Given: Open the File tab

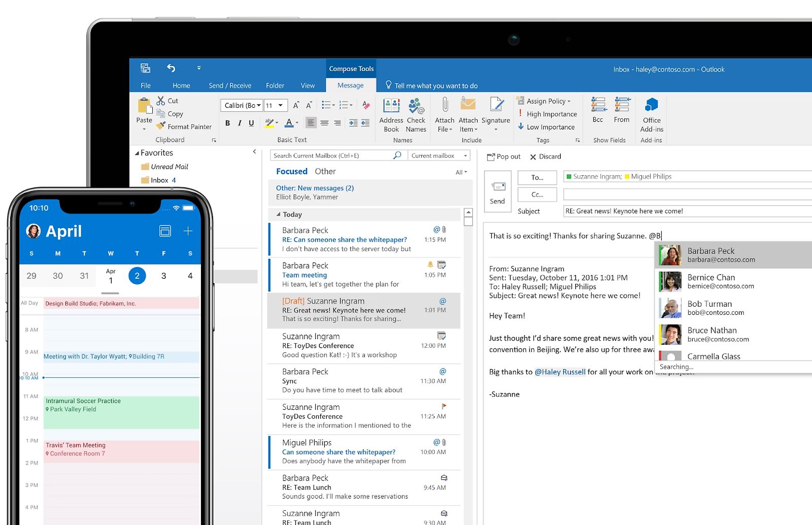Looking at the screenshot, I should tap(146, 85).
